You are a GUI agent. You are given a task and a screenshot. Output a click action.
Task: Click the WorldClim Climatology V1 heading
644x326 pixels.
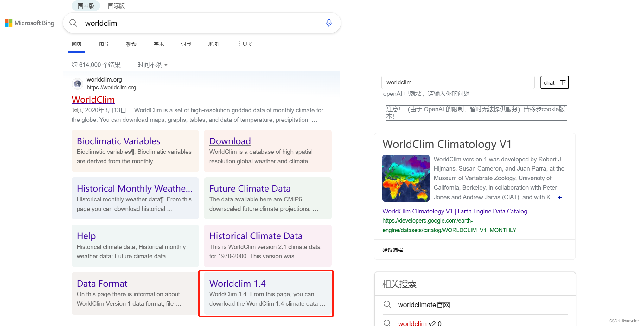(x=447, y=144)
